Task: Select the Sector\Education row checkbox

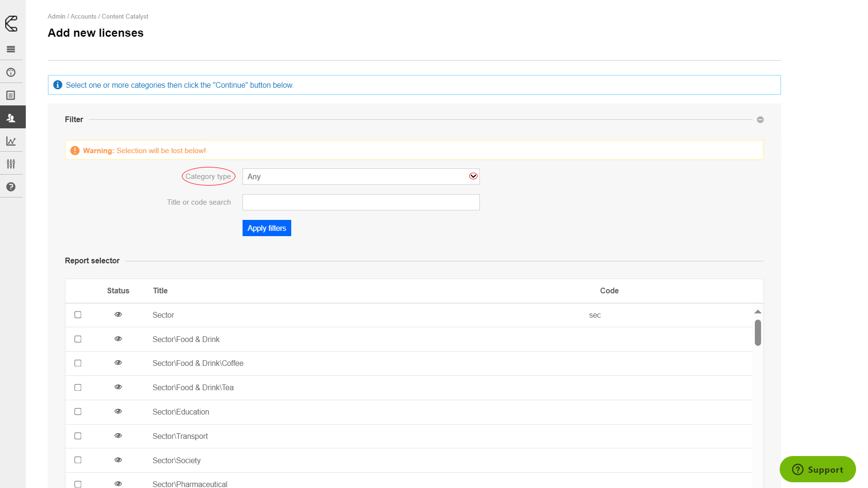Action: (x=78, y=412)
